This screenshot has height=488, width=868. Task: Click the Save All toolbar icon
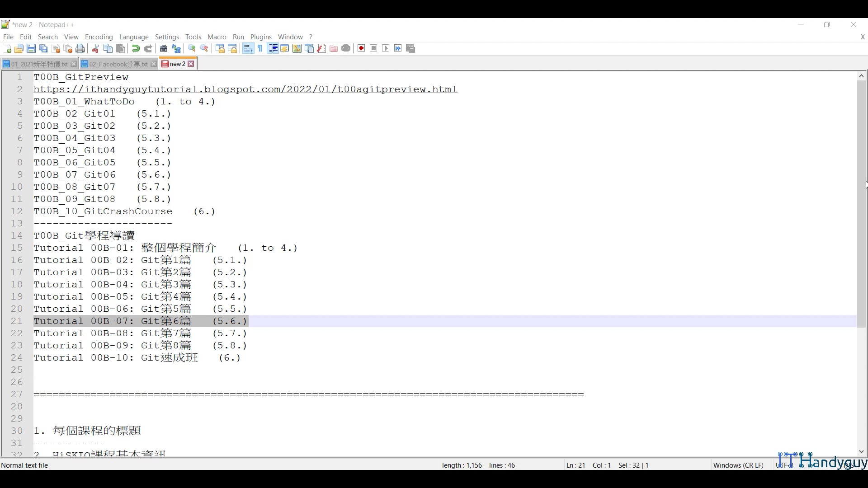click(x=43, y=48)
